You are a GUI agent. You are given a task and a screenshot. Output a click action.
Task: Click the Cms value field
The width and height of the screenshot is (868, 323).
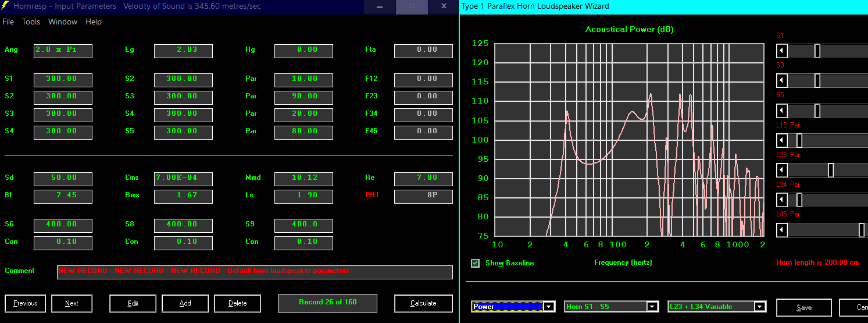tap(183, 179)
